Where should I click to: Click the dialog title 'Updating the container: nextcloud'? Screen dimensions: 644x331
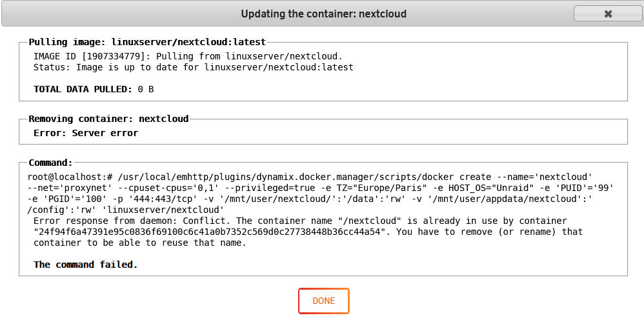pos(324,14)
